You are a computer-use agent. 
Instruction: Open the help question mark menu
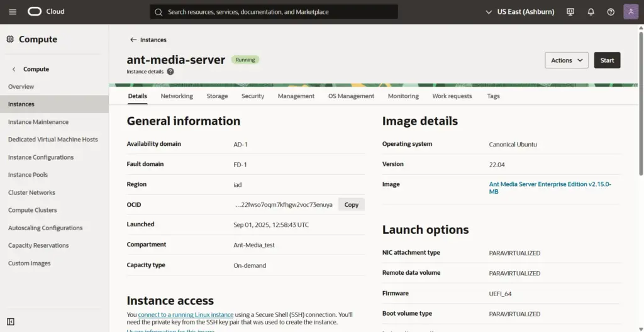pos(611,12)
